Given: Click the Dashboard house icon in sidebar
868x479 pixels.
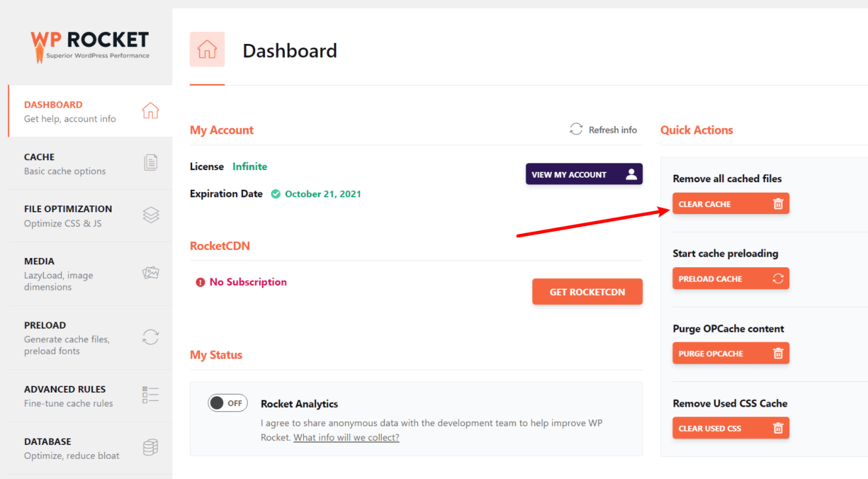Looking at the screenshot, I should (x=150, y=110).
